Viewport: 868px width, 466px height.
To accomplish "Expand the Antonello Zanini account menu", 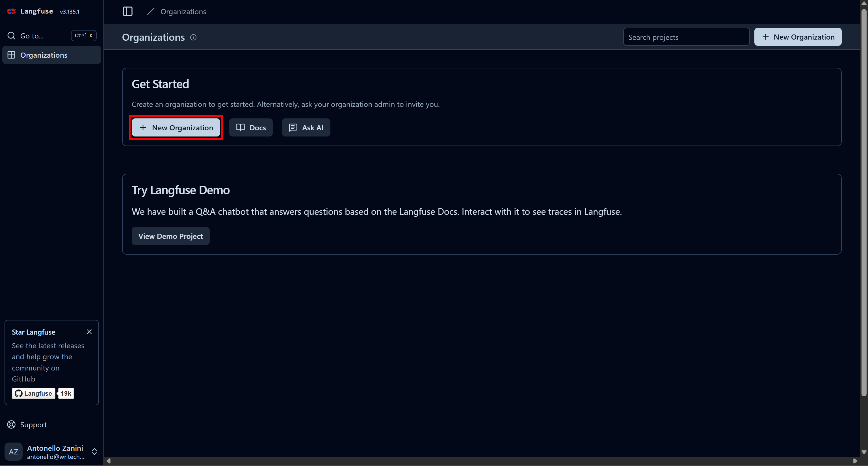I will 94,452.
